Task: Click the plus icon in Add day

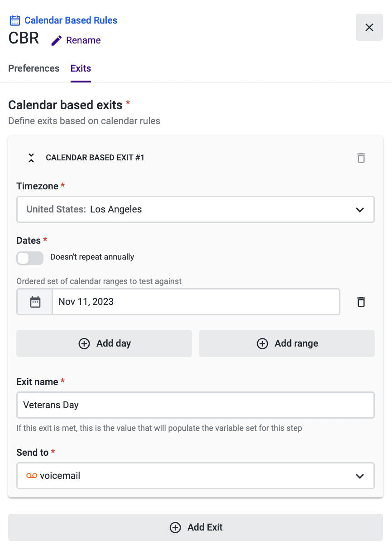Action: (84, 343)
